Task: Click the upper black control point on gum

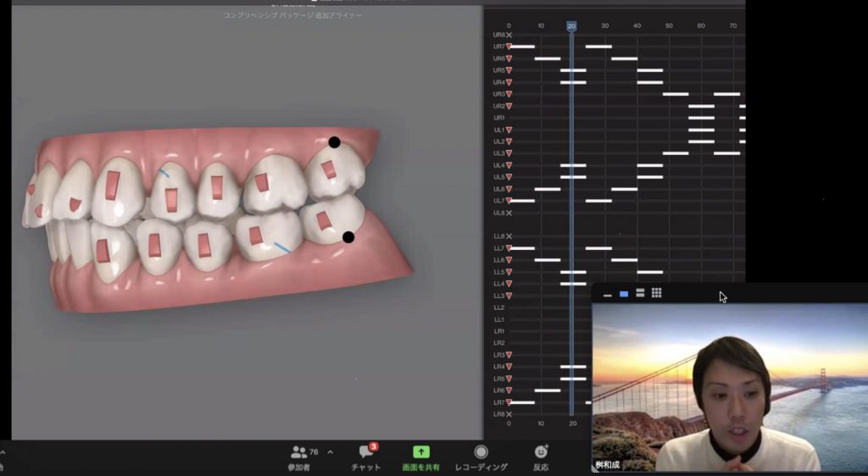Action: coord(334,142)
